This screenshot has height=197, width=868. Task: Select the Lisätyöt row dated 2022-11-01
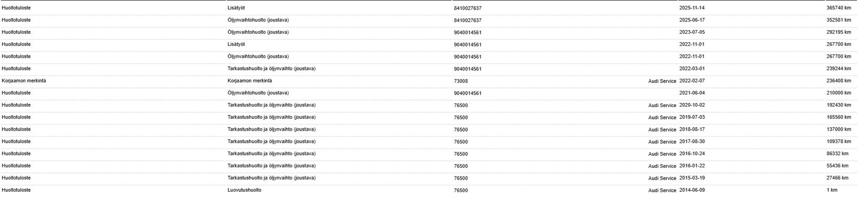click(x=429, y=44)
